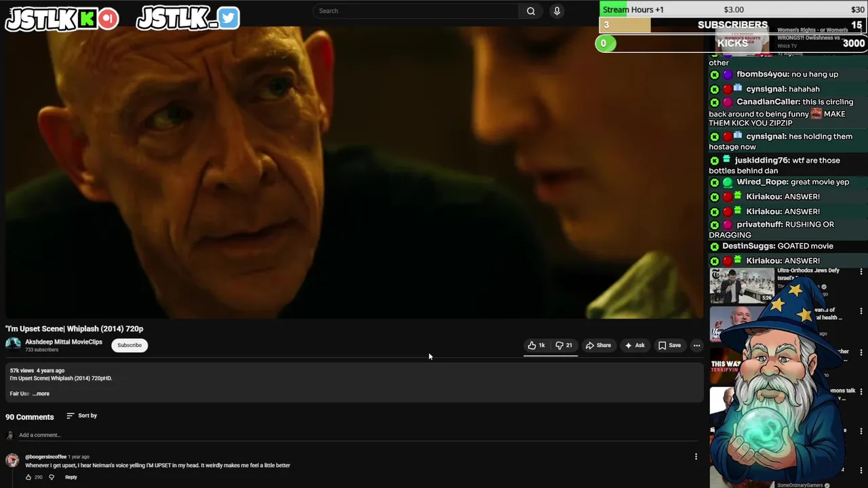Image resolution: width=868 pixels, height=488 pixels.
Task: Open Ultra-Orthodox Jews recommended video thumbnail
Action: click(x=742, y=285)
